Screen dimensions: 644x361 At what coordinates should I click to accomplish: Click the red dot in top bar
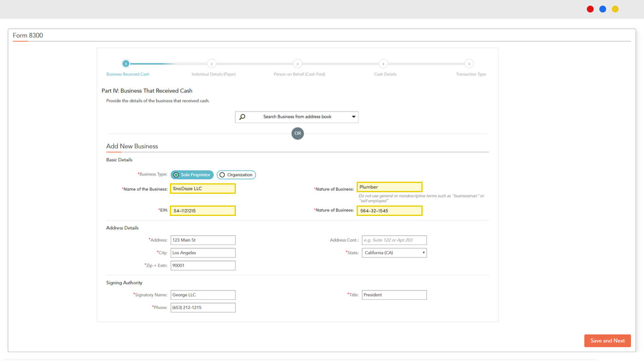pyautogui.click(x=590, y=9)
